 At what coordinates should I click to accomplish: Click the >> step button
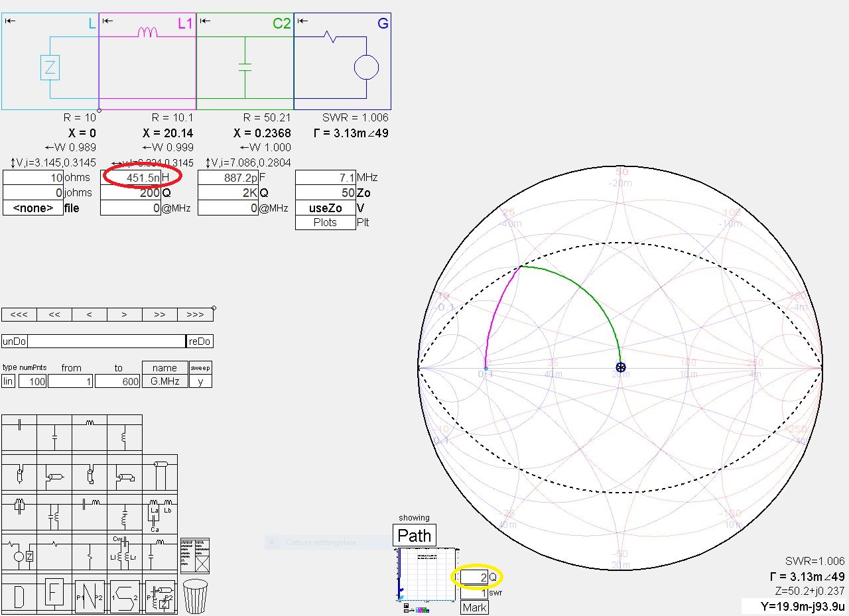pos(160,314)
